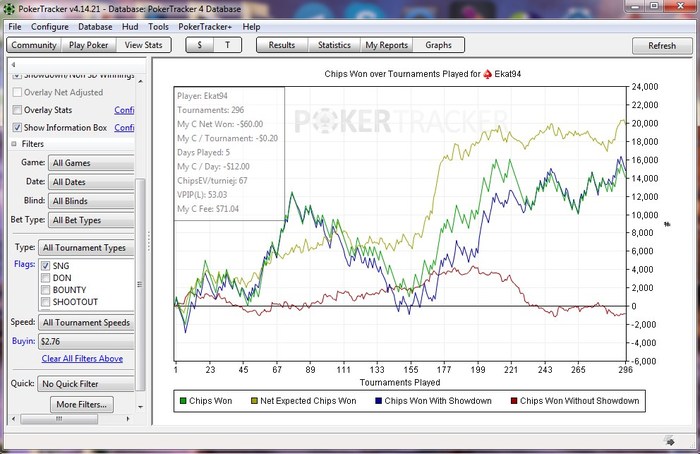Click Configure link beside Show Information Box
This screenshot has height=454, width=700.
124,128
